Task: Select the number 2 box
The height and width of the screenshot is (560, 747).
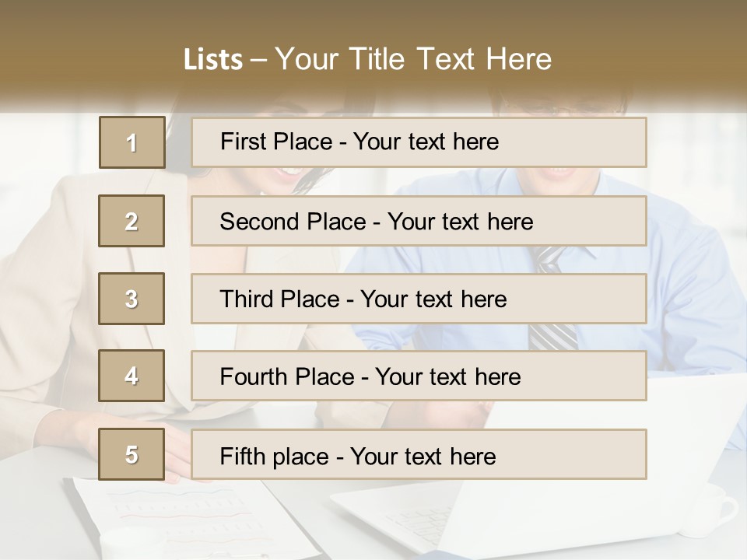Action: tap(132, 221)
